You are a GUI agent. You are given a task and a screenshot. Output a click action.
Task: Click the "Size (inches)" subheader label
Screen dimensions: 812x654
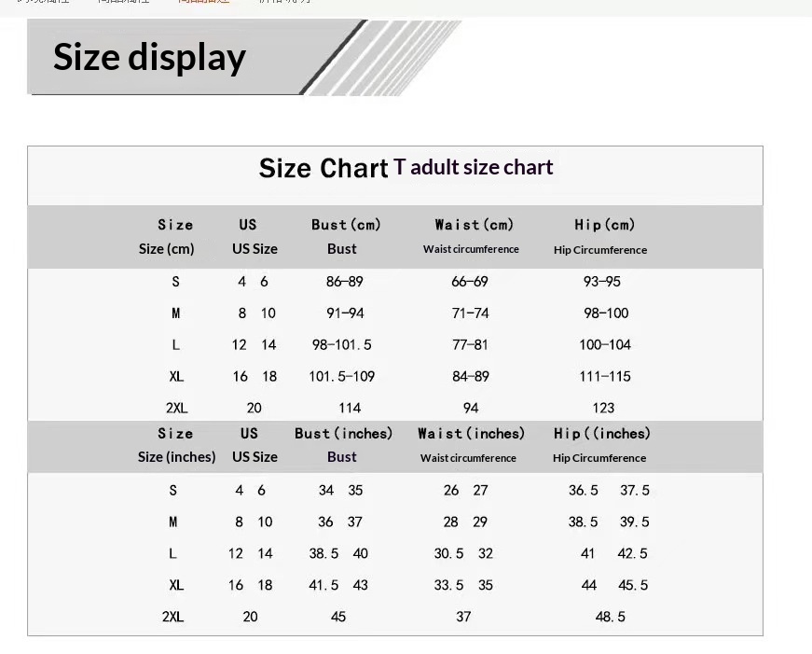point(176,457)
